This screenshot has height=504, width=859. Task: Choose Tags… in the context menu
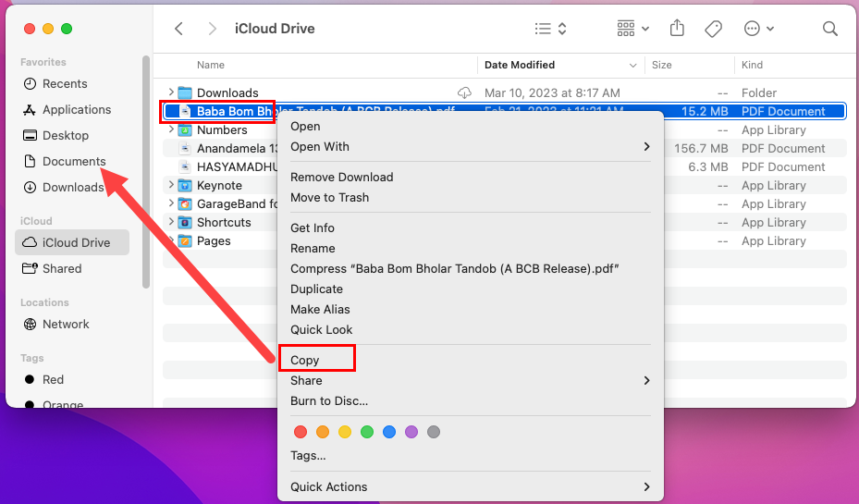pyautogui.click(x=309, y=455)
